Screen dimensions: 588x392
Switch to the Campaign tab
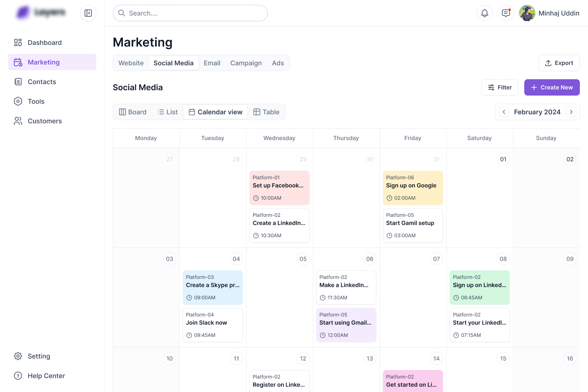click(x=246, y=63)
